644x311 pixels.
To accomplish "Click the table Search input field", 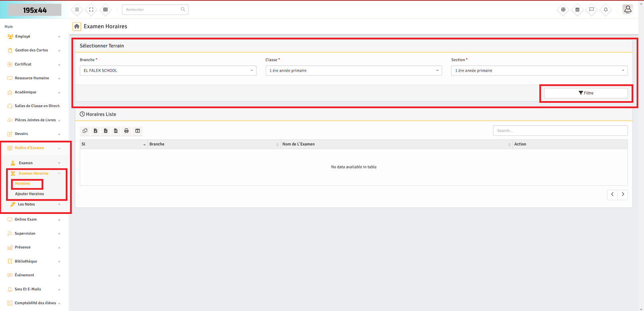I will tap(560, 131).
